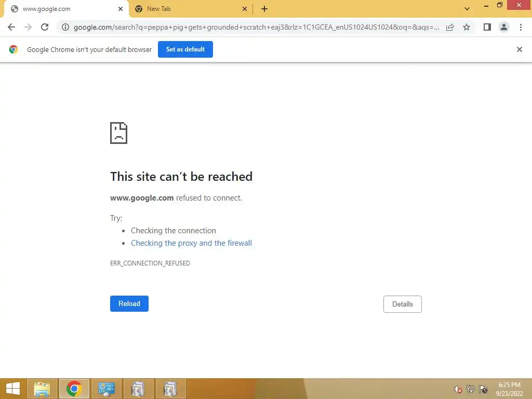The image size is (532, 399).
Task: Click the ERR_CONNECTION_REFUSED error code text
Action: [150, 263]
